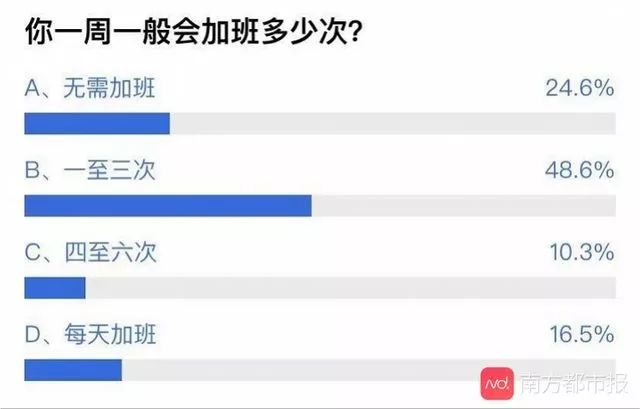Click the blue filled bar under 一至三次

pos(167,206)
